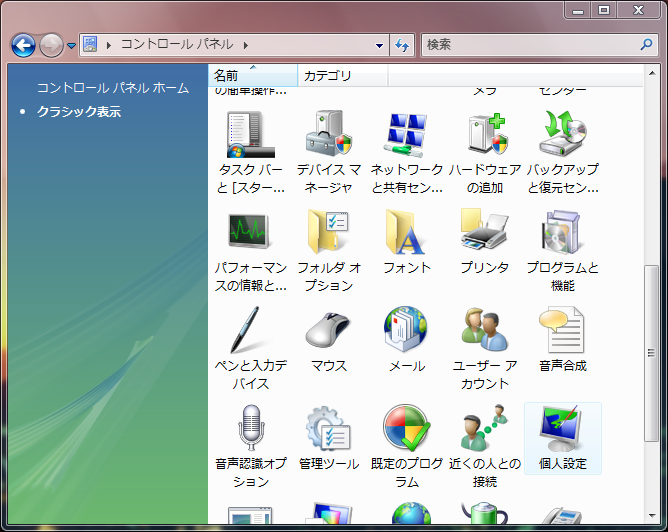Image resolution: width=668 pixels, height=532 pixels.
Task: Click クラシック表示 link
Action: (79, 112)
